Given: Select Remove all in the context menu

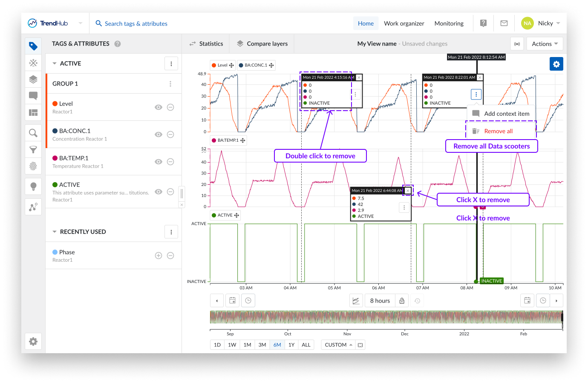Looking at the screenshot, I should click(498, 131).
